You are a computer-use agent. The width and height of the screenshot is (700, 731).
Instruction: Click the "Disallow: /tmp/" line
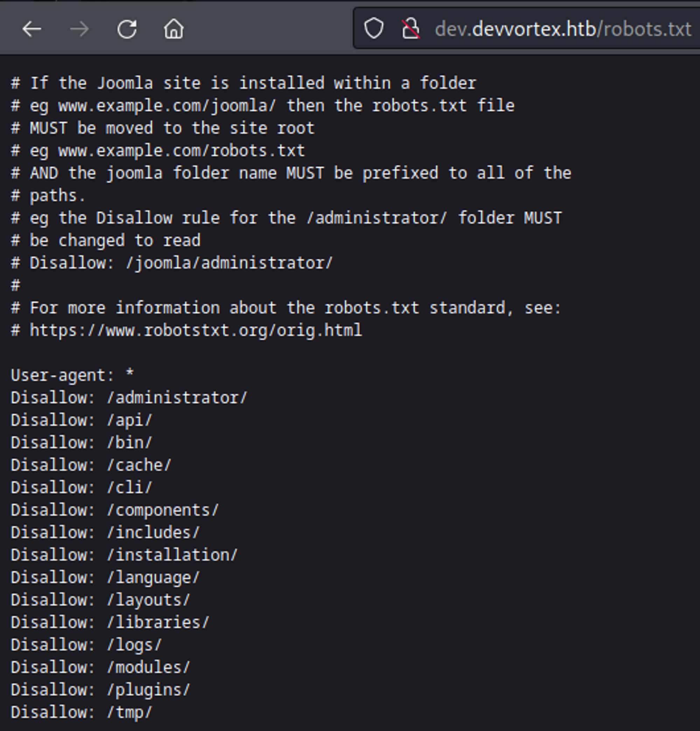pos(82,712)
